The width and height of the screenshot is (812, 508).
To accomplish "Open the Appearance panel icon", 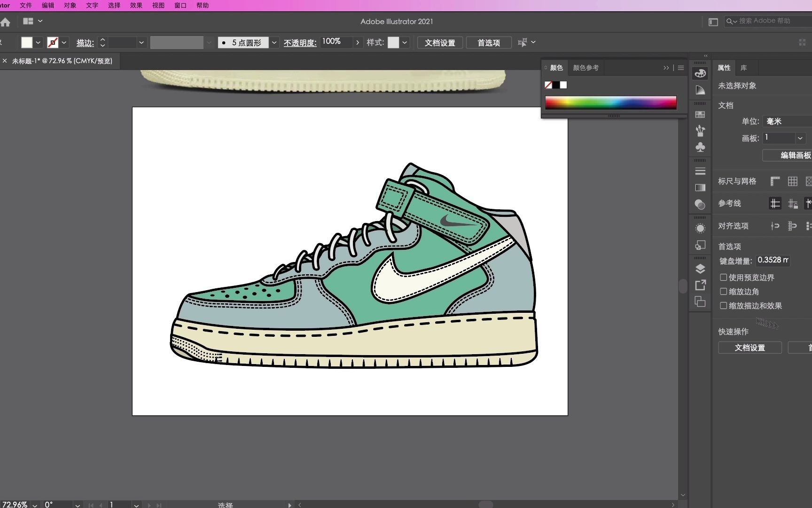I will click(700, 229).
